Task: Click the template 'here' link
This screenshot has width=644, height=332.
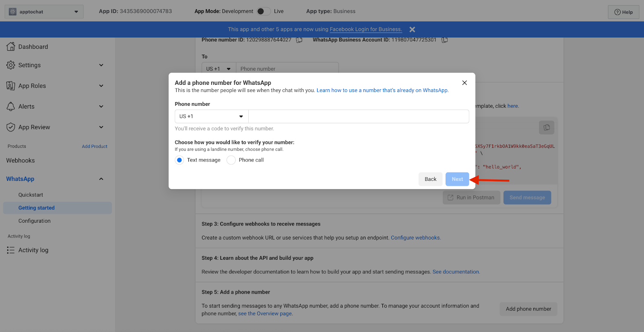Action: (x=513, y=106)
